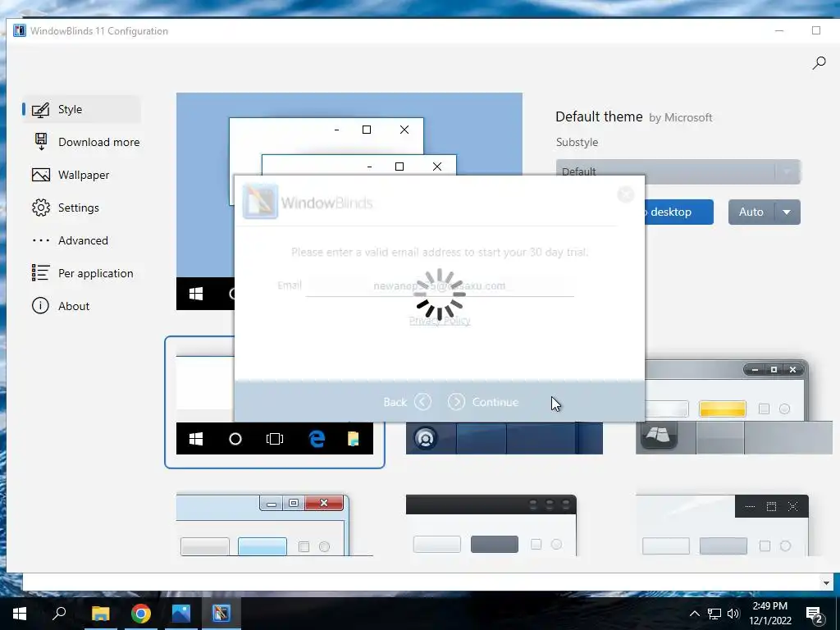The height and width of the screenshot is (630, 840).
Task: Open the Privacy Policy link
Action: (x=440, y=321)
